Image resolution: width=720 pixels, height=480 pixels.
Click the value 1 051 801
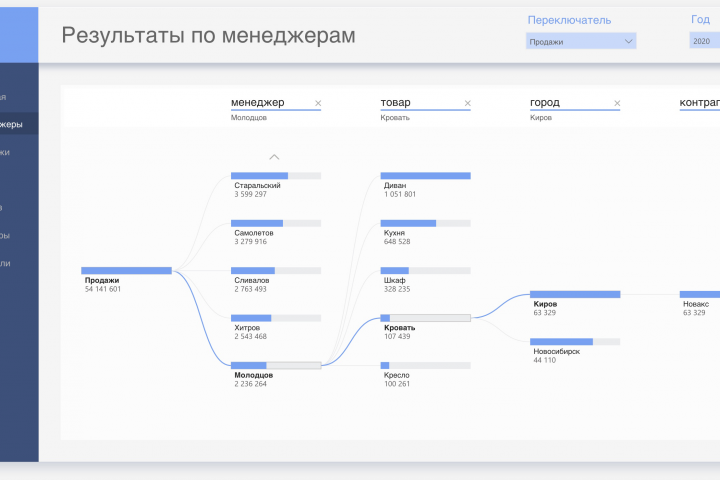pyautogui.click(x=400, y=194)
